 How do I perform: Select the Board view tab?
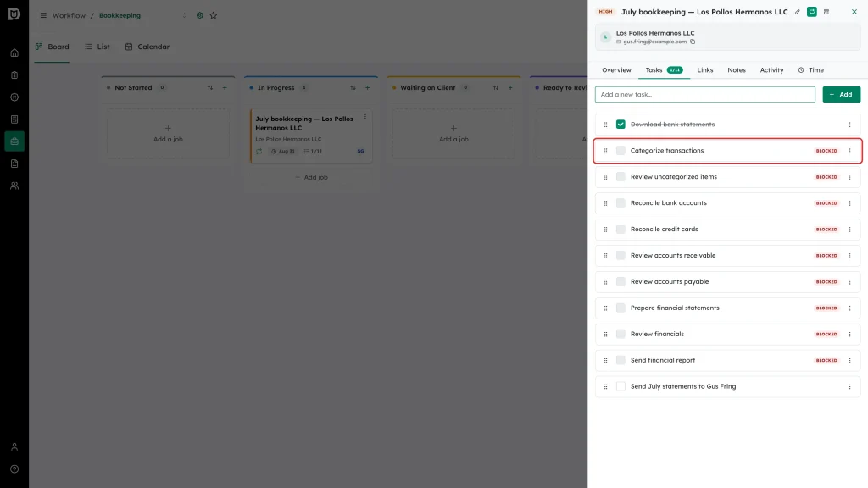click(x=52, y=47)
